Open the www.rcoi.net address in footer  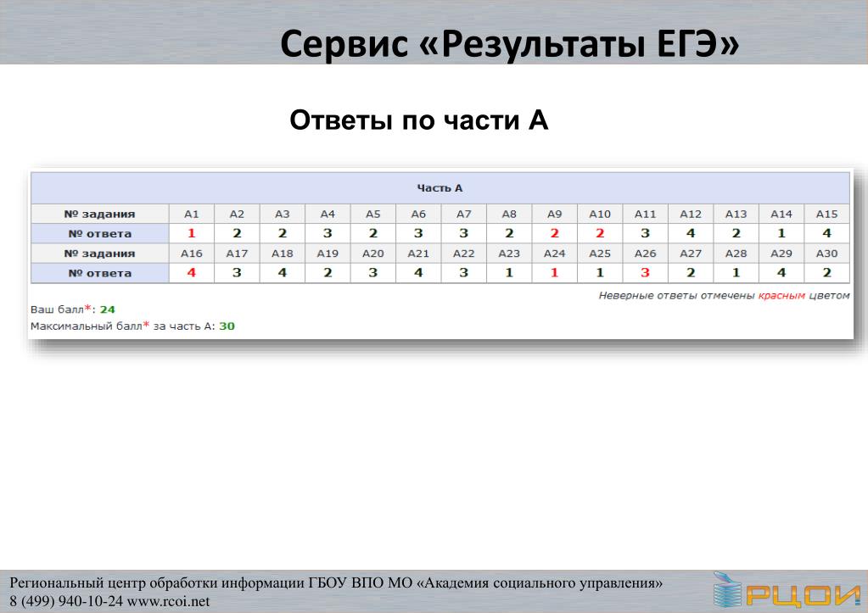(168, 601)
